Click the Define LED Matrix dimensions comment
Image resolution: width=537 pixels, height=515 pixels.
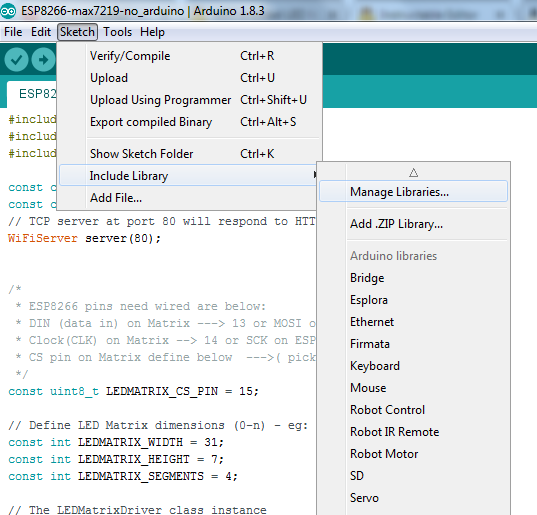158,425
